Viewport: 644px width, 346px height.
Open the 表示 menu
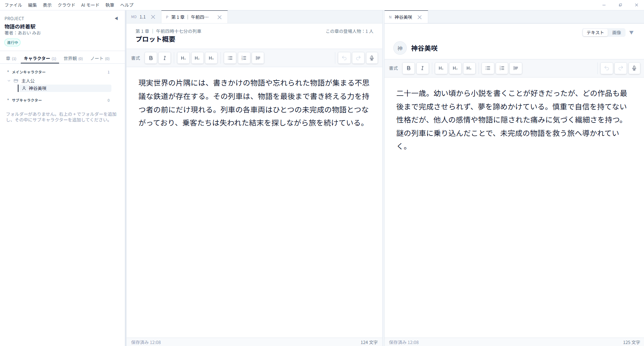[47, 5]
